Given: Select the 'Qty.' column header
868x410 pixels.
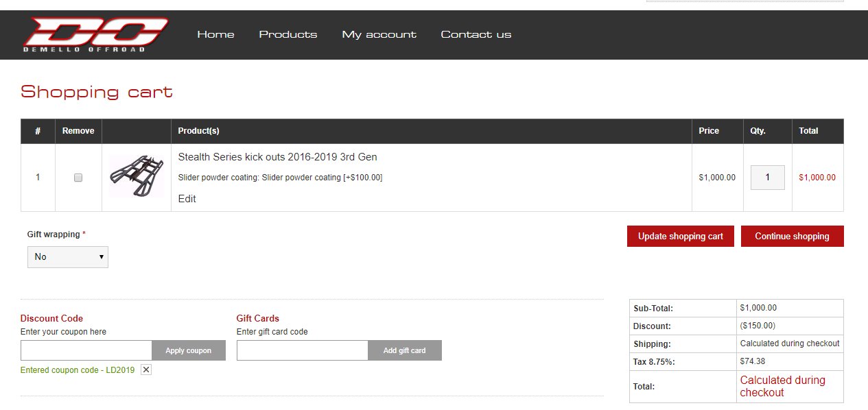Looking at the screenshot, I should [758, 131].
